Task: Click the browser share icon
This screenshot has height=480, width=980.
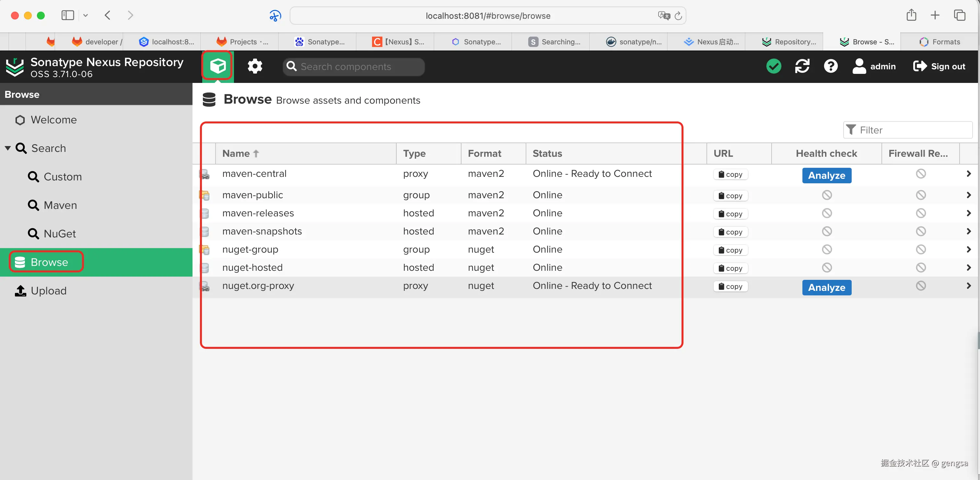Action: pos(911,15)
